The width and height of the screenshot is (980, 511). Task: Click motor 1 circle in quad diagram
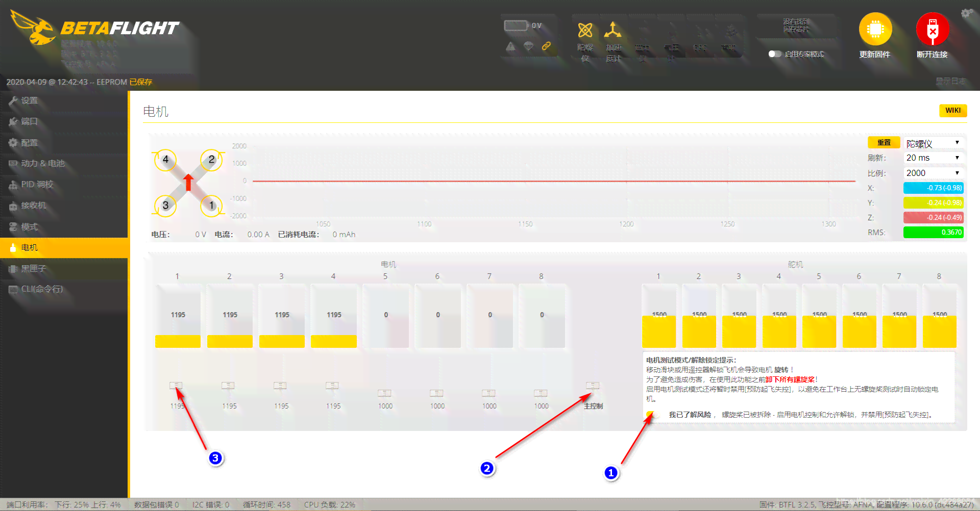pos(211,205)
